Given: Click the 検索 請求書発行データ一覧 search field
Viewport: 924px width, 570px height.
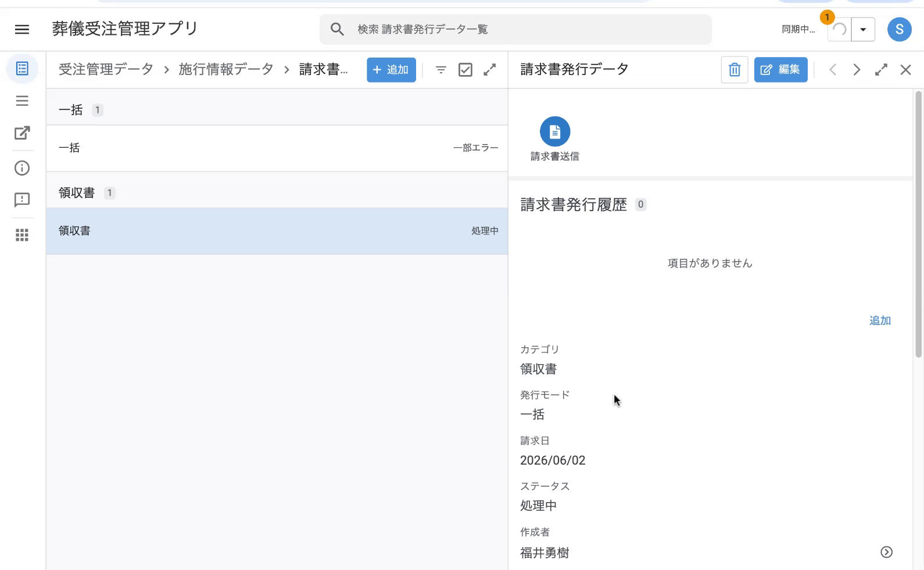Looking at the screenshot, I should point(515,29).
